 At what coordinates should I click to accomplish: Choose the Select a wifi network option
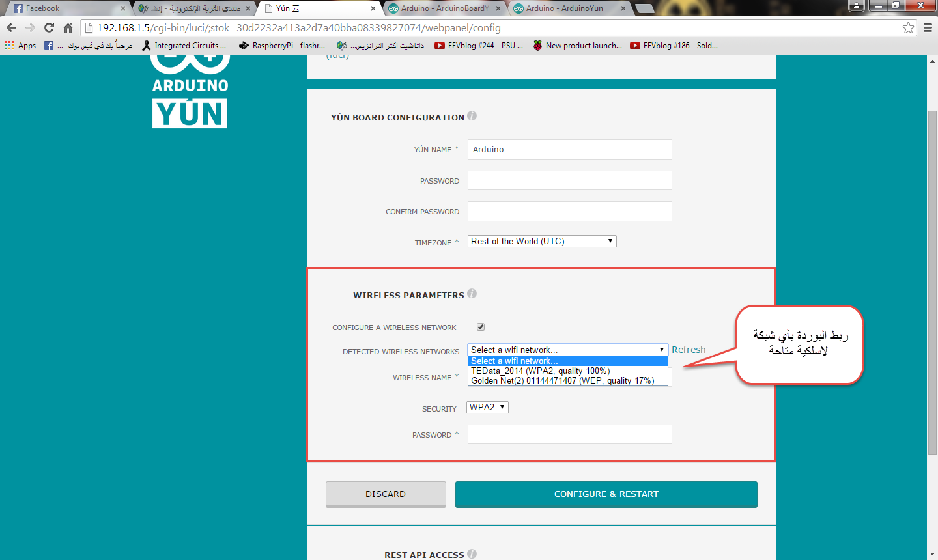tap(568, 361)
